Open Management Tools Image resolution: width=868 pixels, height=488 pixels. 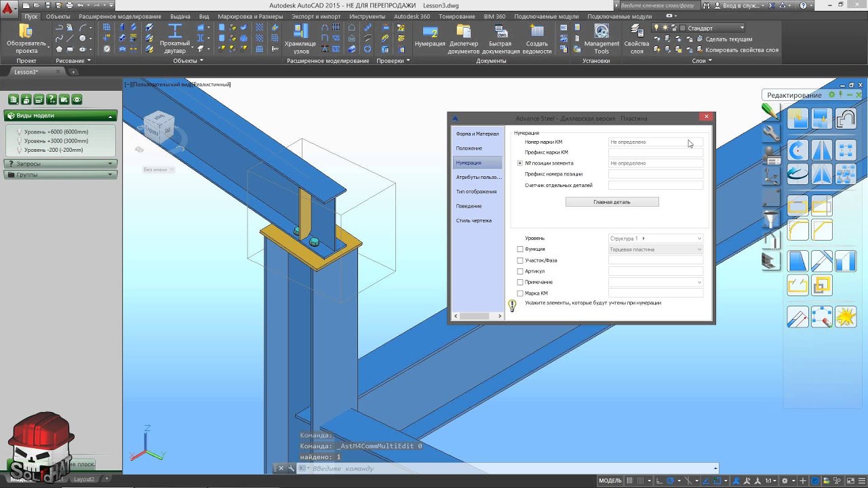601,39
